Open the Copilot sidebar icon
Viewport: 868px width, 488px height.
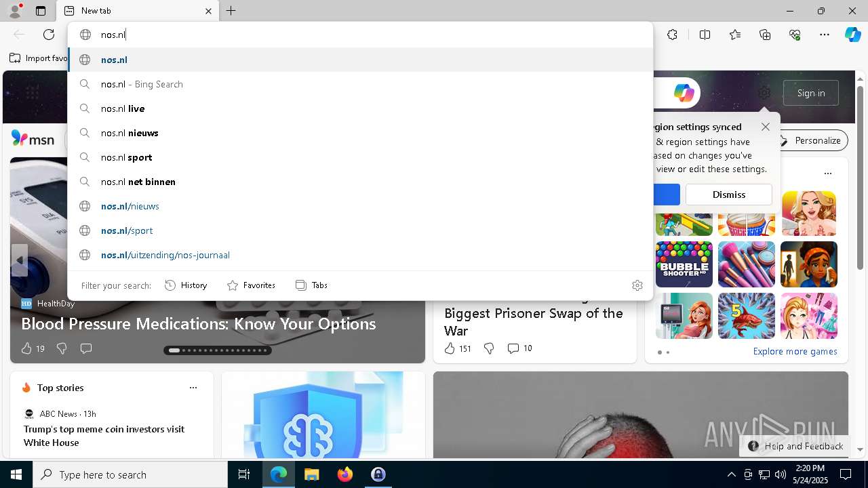(852, 35)
